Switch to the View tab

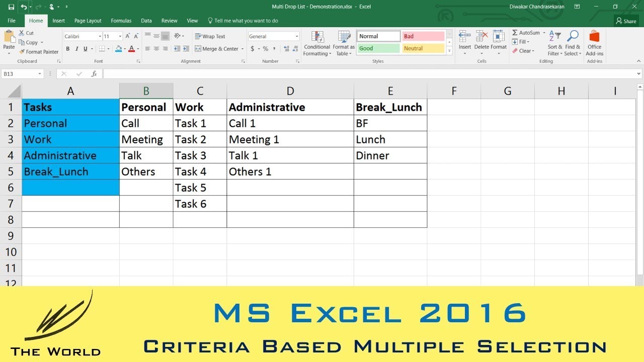click(192, 21)
